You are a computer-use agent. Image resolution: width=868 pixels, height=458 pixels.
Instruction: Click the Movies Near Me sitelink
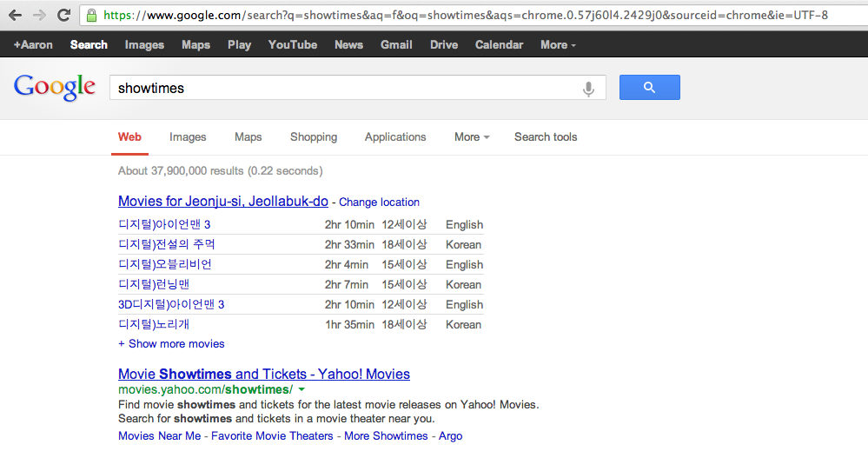click(x=159, y=436)
